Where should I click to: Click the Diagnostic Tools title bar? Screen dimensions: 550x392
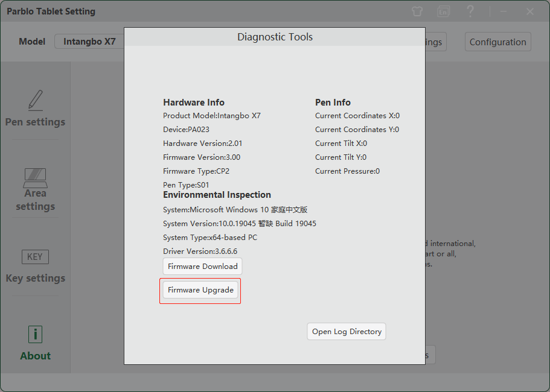[275, 37]
